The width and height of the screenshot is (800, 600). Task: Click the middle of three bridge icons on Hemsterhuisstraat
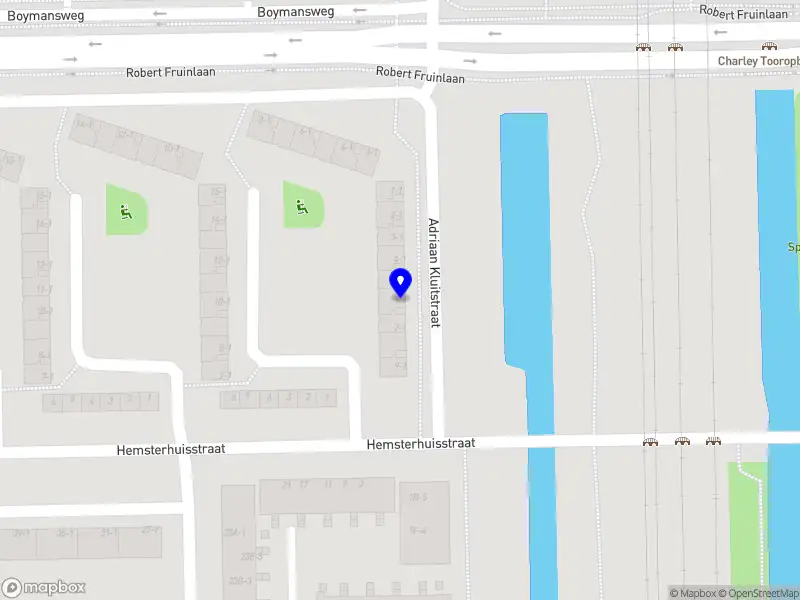click(x=682, y=441)
